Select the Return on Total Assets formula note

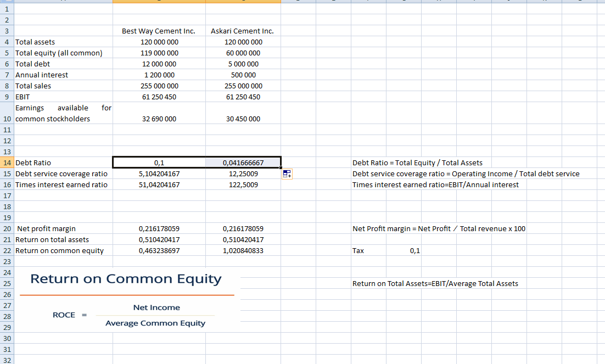click(435, 283)
